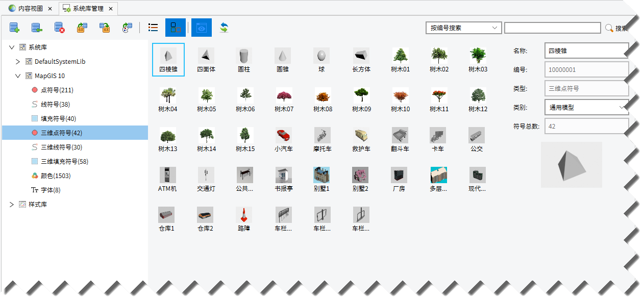The image size is (644, 301).
Task: Click the large pyramid preview image
Action: pos(572,165)
